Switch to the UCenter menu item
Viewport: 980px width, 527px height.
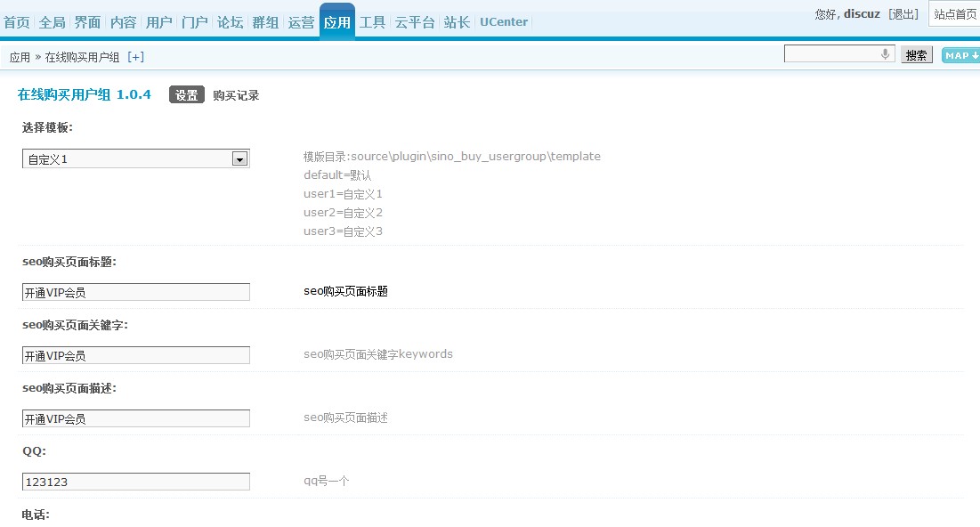pyautogui.click(x=504, y=22)
